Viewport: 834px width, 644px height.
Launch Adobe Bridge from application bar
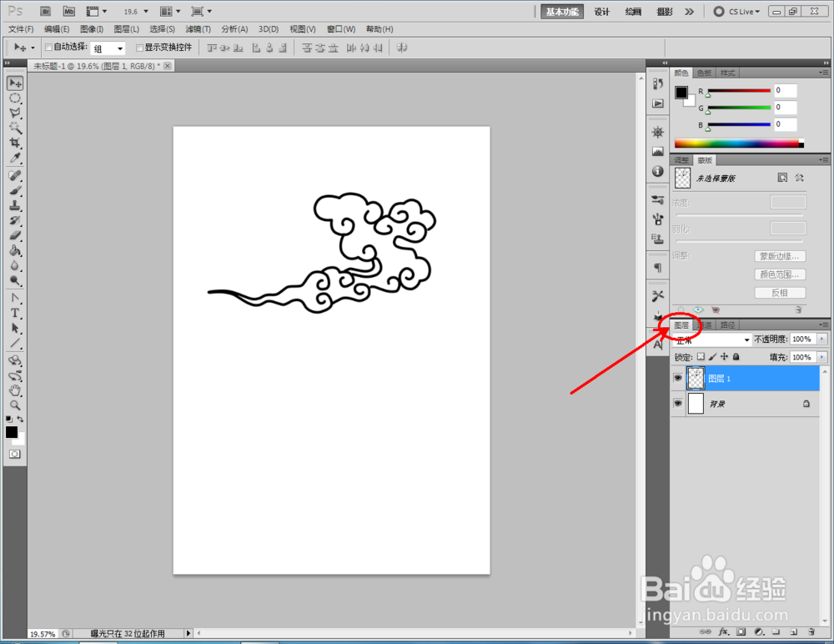46,11
